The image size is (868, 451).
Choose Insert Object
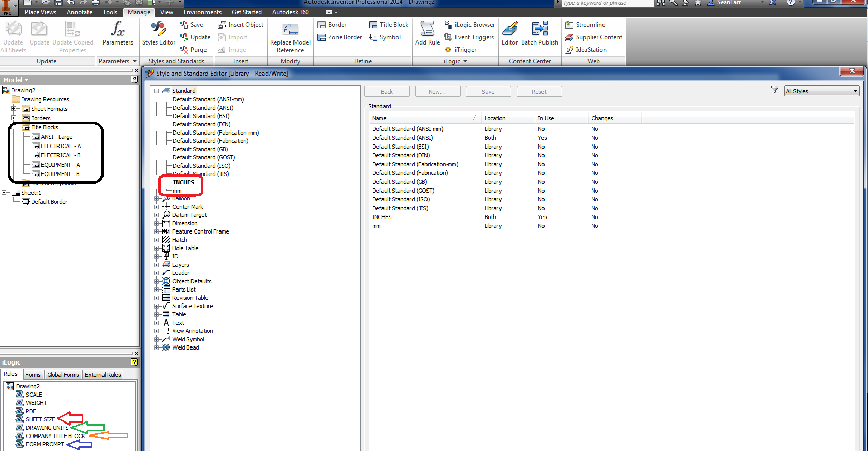point(241,25)
